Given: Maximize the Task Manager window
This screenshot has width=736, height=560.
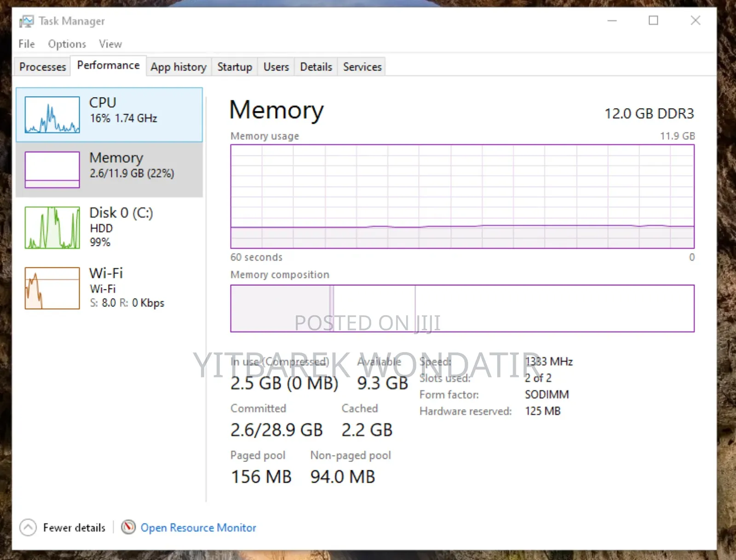Looking at the screenshot, I should (653, 21).
